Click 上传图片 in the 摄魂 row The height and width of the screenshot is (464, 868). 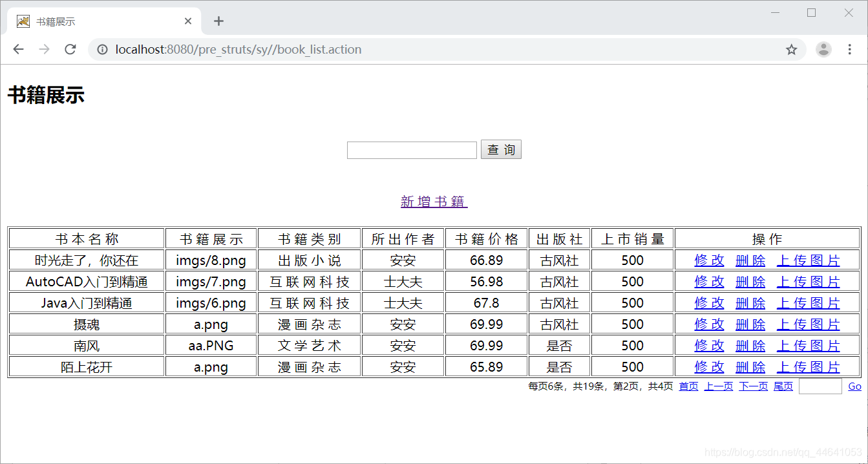[809, 324]
